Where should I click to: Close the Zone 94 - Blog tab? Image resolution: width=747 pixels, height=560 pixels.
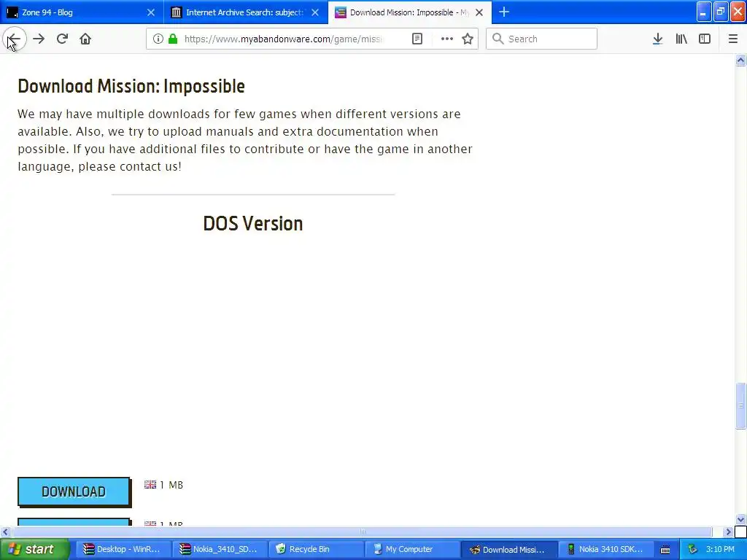point(151,12)
